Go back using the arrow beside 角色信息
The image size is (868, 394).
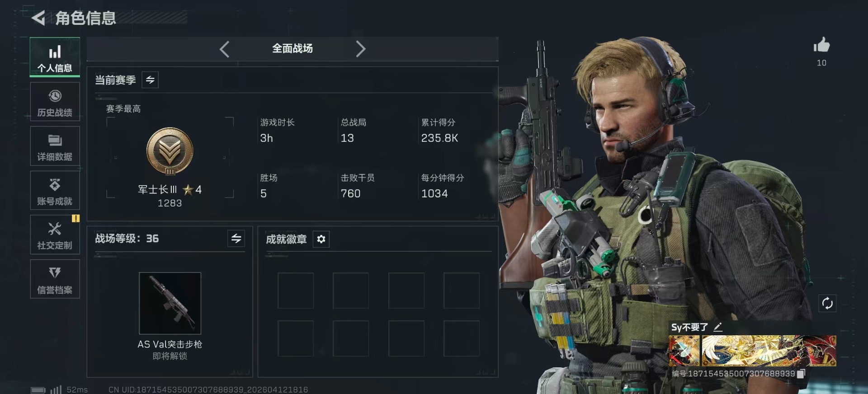pyautogui.click(x=38, y=18)
